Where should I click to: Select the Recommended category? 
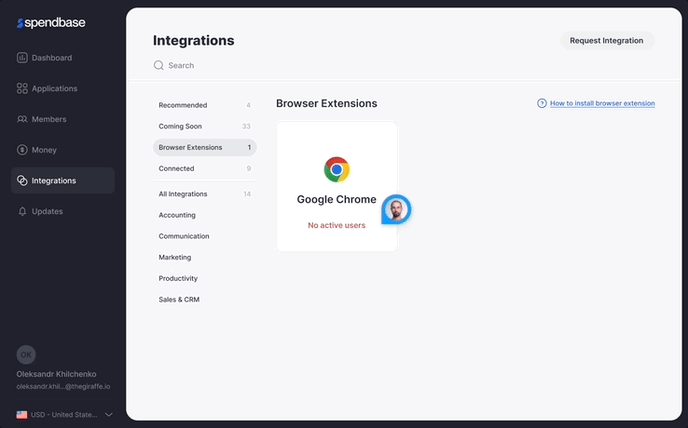pos(183,105)
